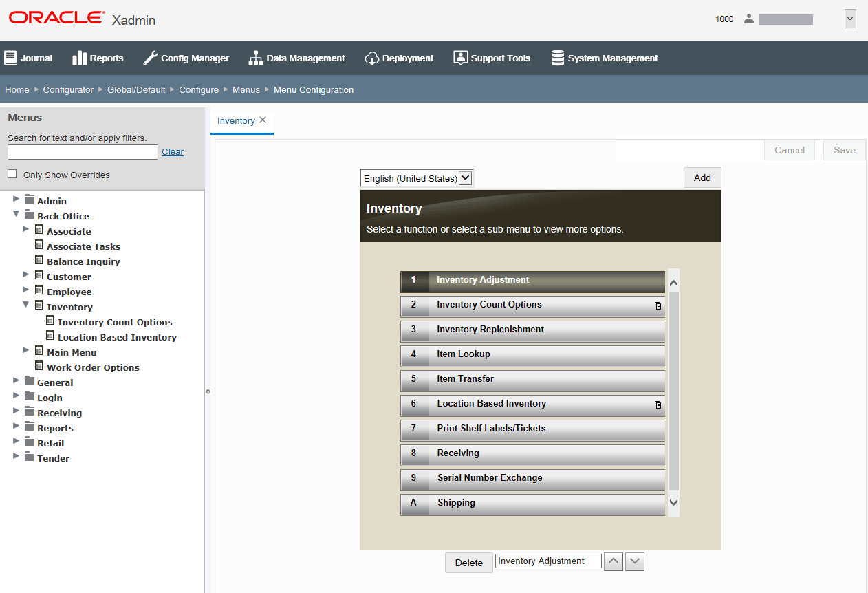Screen dimensions: 868x593
Task: Click the Oracle logo
Action: 57,18
